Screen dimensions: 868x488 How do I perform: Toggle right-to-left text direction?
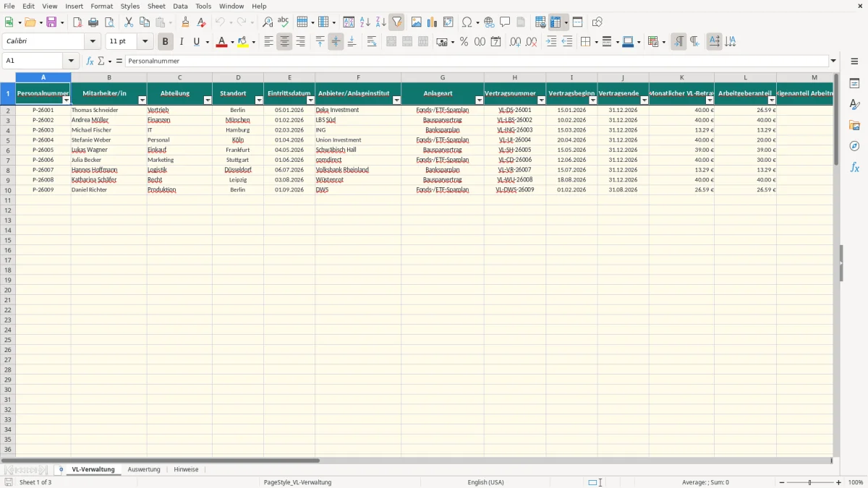click(694, 42)
